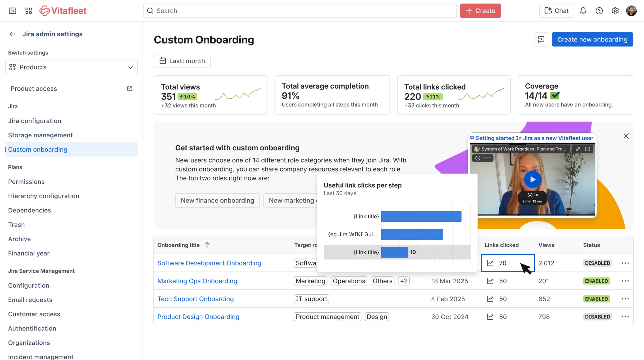Click the Total links clicked card

454,95
